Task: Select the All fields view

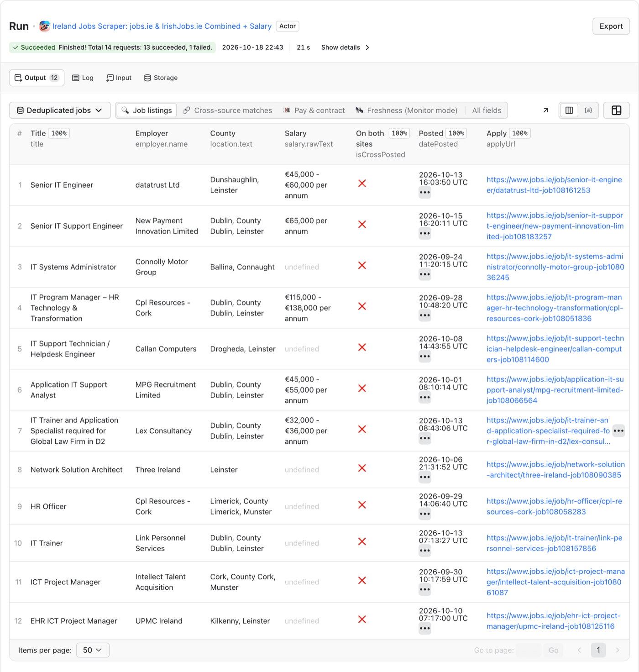Action: [x=487, y=110]
